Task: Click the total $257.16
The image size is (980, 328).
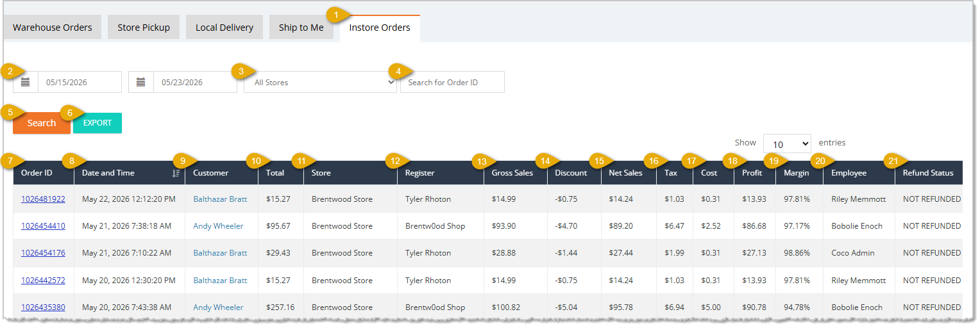Action: point(280,307)
